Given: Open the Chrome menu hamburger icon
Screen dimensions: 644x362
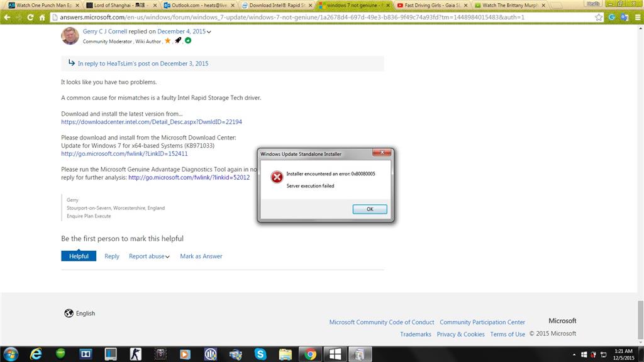Looking at the screenshot, I should point(638,17).
